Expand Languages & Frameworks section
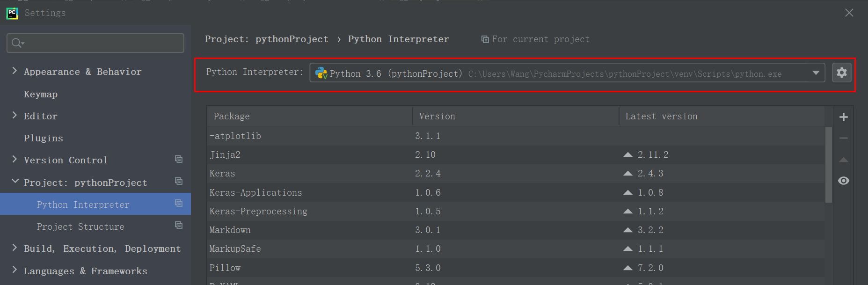This screenshot has width=868, height=285. (15, 270)
